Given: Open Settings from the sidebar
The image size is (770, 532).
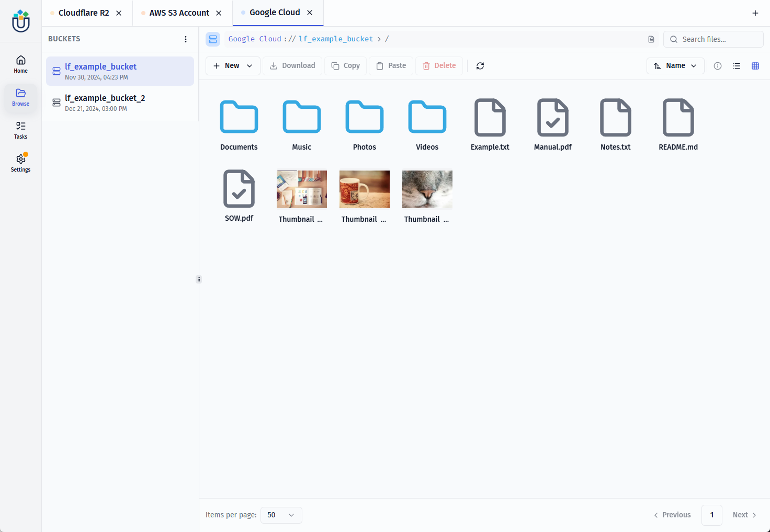Looking at the screenshot, I should (x=21, y=163).
